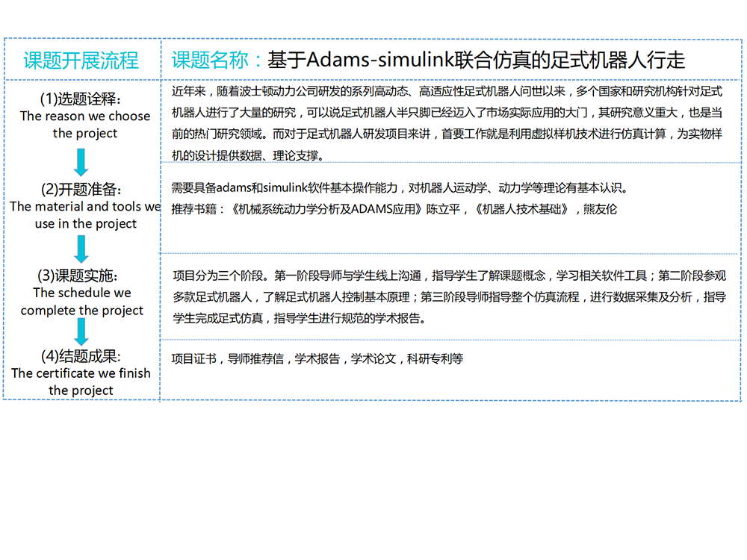The image size is (747, 560).
Task: Select the text "导师推荐信"
Action: point(255,358)
